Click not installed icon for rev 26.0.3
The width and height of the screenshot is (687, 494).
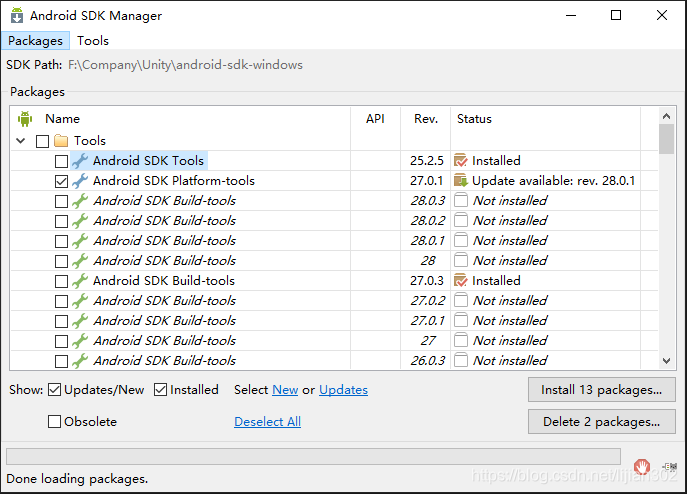coord(460,360)
